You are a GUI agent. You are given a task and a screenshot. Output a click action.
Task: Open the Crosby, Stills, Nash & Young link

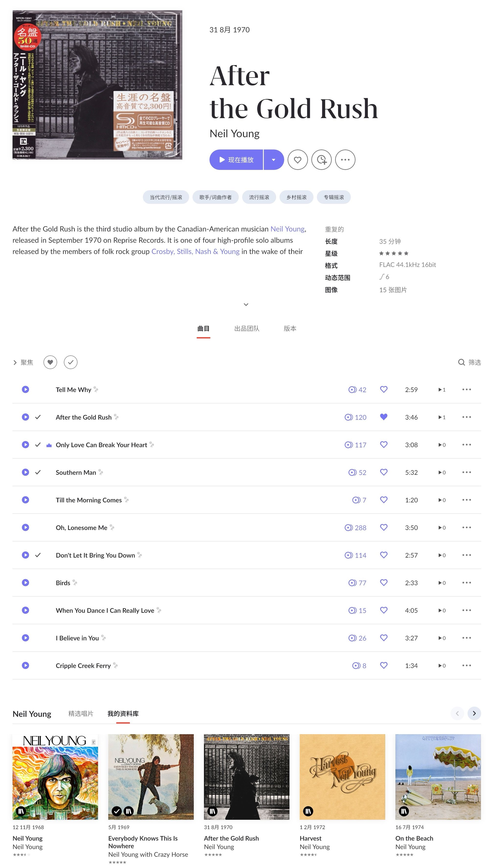tap(195, 251)
